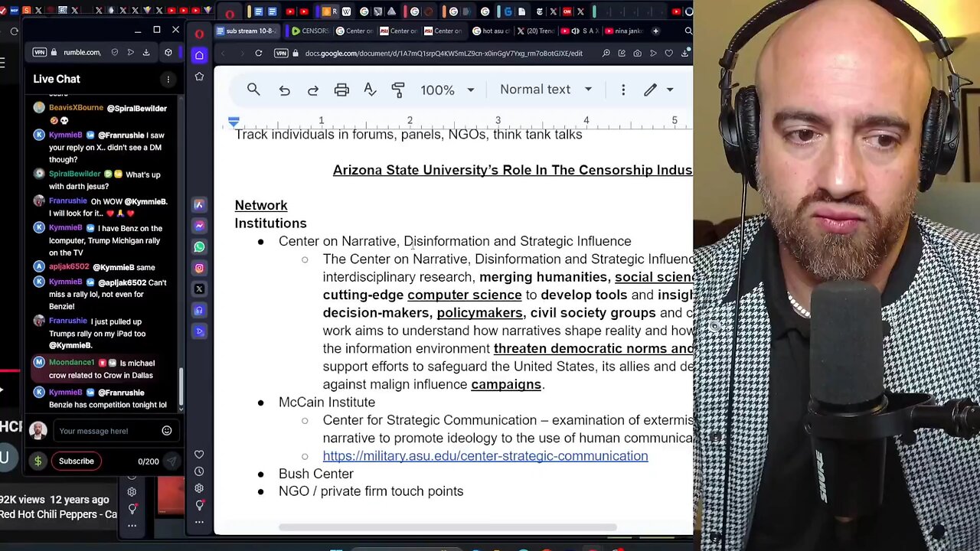980x551 pixels.
Task: Click the underlined campaigns text
Action: coord(506,384)
